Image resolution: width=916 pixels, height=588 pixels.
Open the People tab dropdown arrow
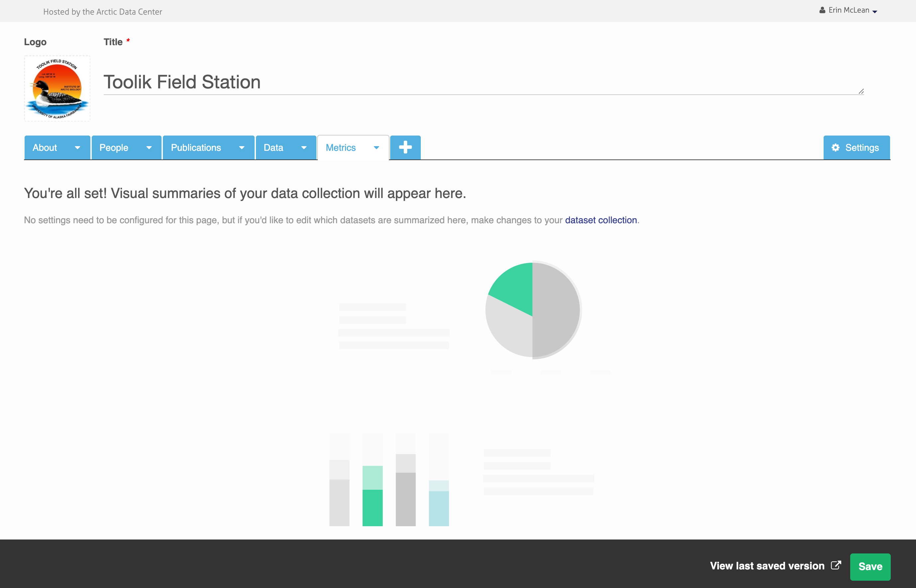[149, 148]
